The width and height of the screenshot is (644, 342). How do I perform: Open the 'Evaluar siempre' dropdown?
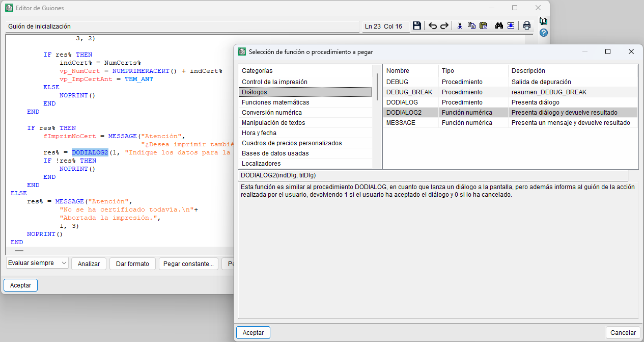(37, 263)
